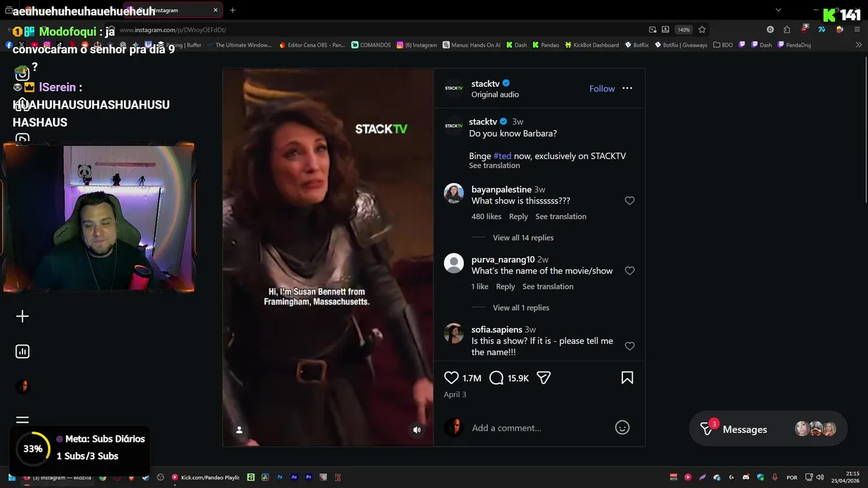Add a comment input field
Viewport: 868px width, 488px height.
[539, 428]
